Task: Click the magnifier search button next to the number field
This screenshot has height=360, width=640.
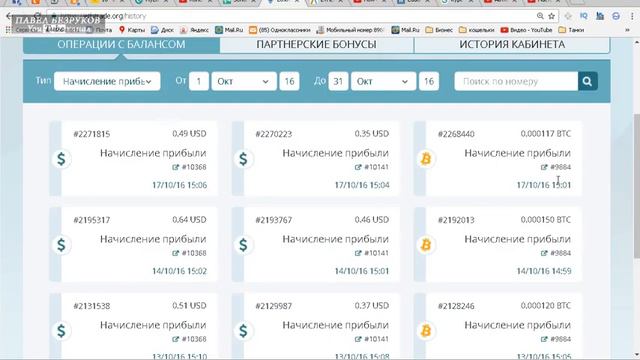Action: 588,81
